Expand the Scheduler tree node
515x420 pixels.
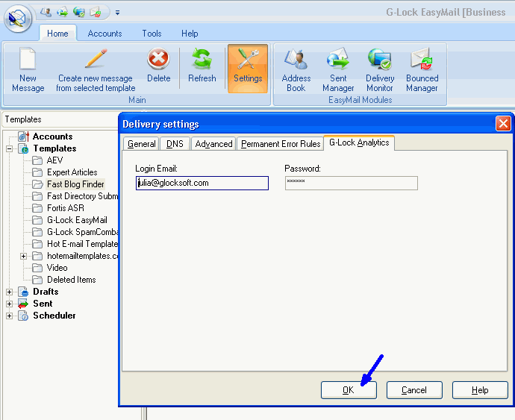tap(9, 316)
